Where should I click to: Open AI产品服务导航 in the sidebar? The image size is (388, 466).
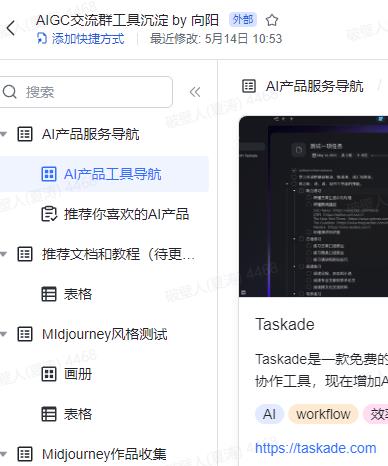coord(91,134)
